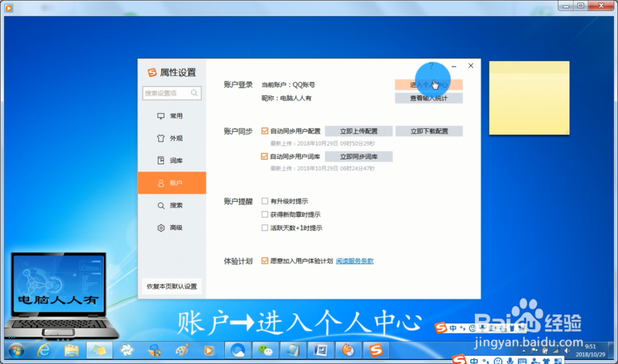The width and height of the screenshot is (618, 364).
Task: Click the Show desktop strip at taskbar end
Action: point(611,350)
